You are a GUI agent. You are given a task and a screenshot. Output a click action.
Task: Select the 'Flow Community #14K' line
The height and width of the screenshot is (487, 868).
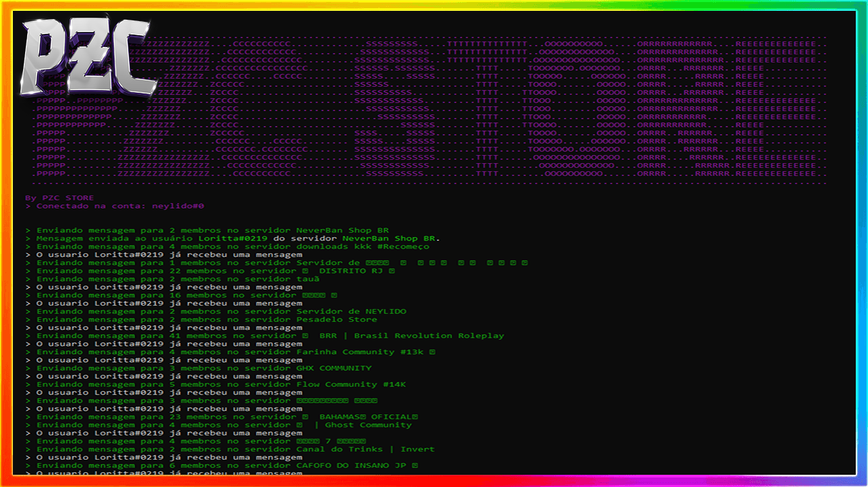coord(216,384)
